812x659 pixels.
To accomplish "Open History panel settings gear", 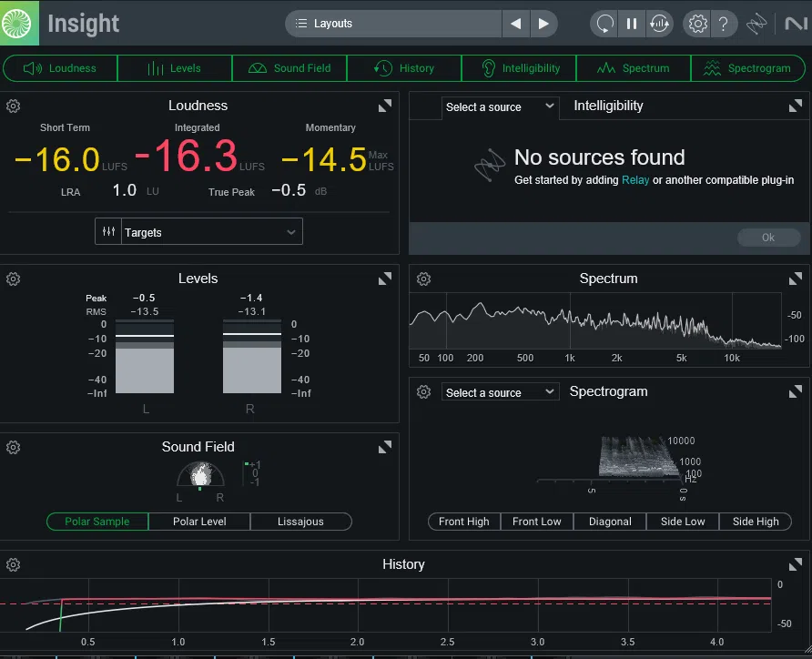I will point(13,564).
